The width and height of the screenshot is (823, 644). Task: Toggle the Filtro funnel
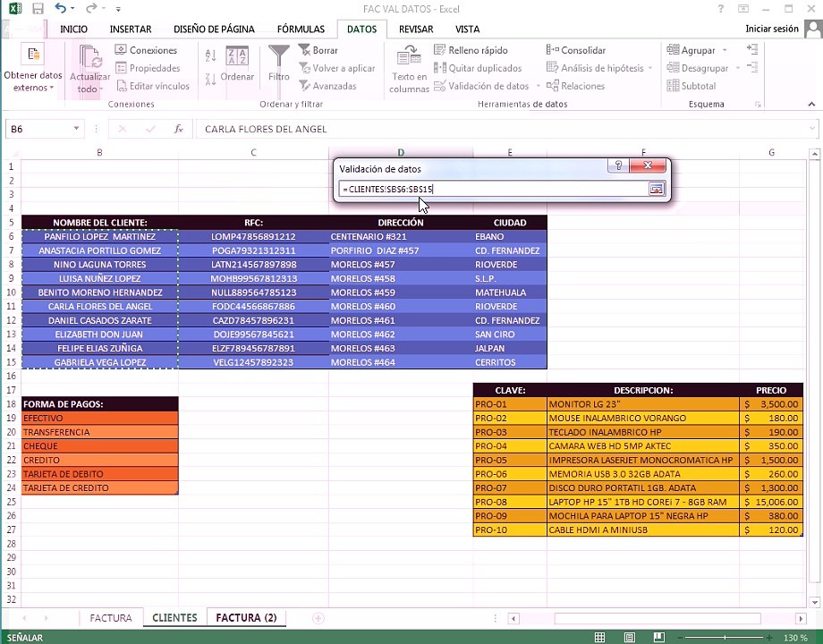(279, 64)
